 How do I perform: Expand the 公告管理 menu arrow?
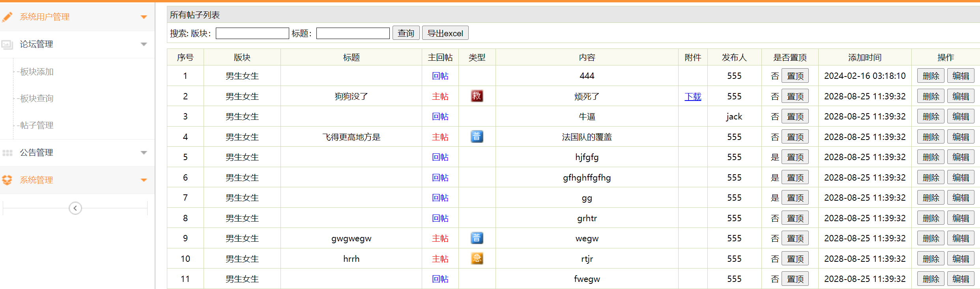(x=144, y=153)
